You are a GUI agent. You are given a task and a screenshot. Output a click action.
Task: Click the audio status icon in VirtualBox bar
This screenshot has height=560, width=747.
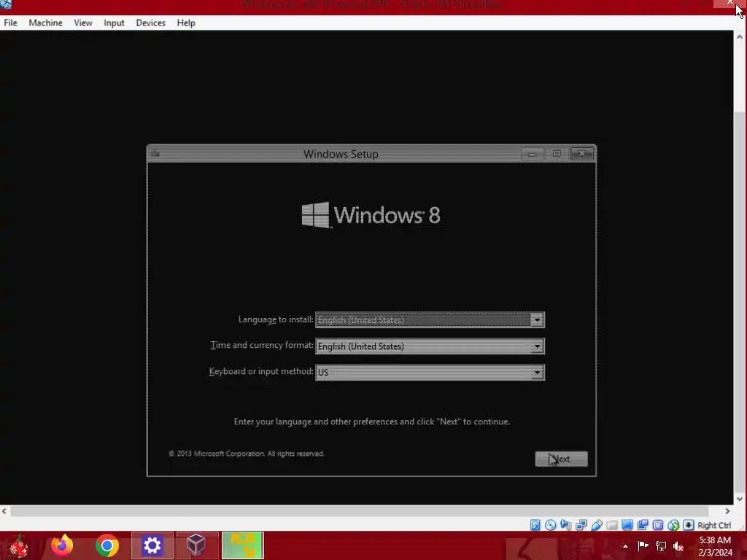coord(565,525)
